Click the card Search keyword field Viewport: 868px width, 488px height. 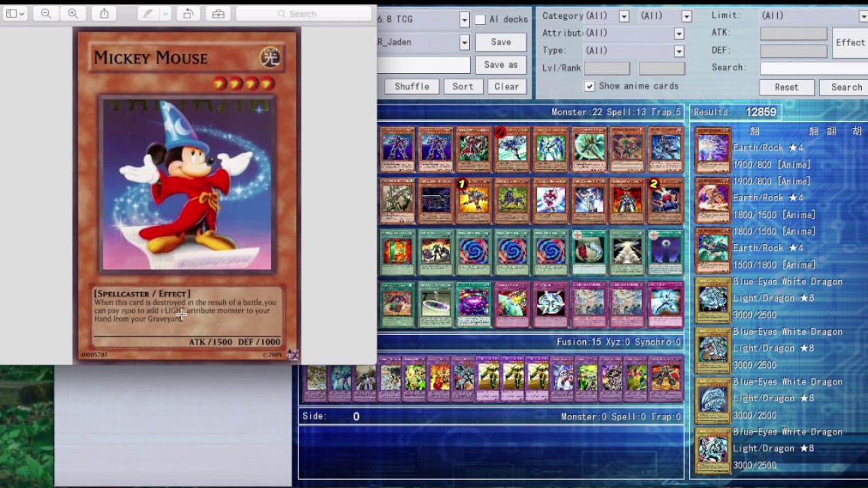point(814,68)
